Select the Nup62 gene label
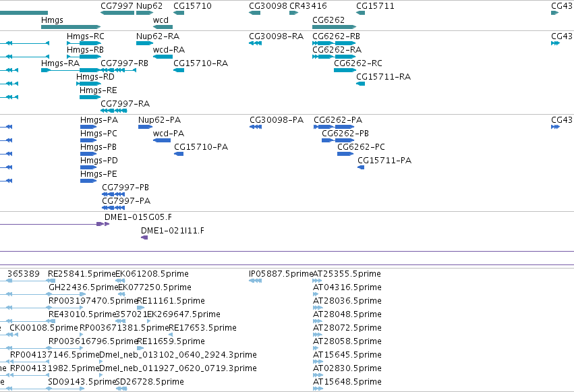Screen dimensions: 574x392 149,6
